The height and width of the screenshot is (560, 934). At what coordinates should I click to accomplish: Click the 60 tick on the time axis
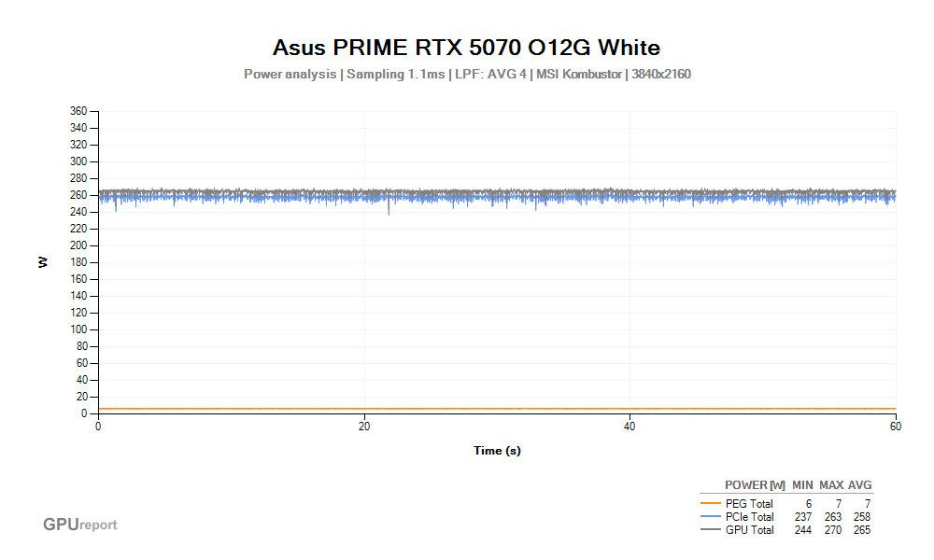pos(895,427)
